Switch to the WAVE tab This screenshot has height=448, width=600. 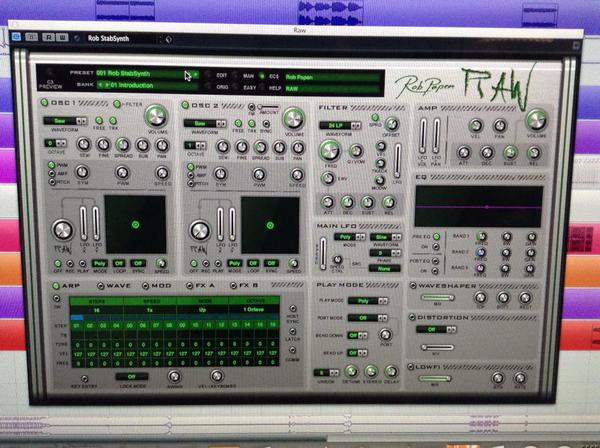pos(114,285)
